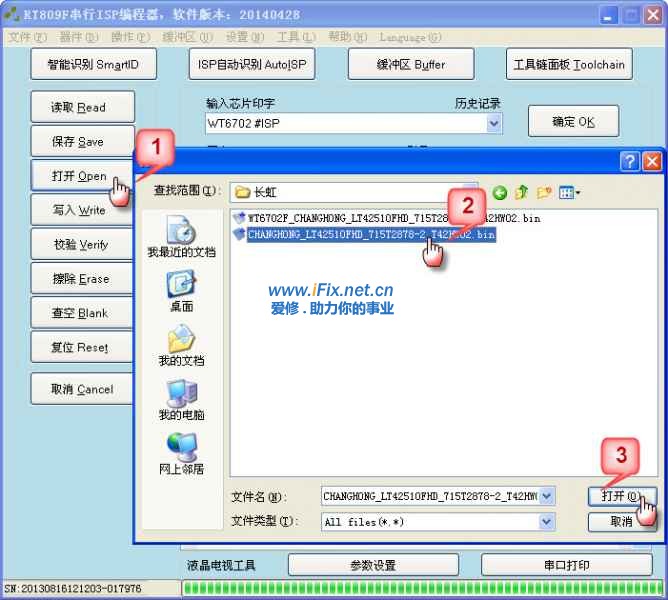Expand chip marking history dropdown
668x600 pixels.
494,123
